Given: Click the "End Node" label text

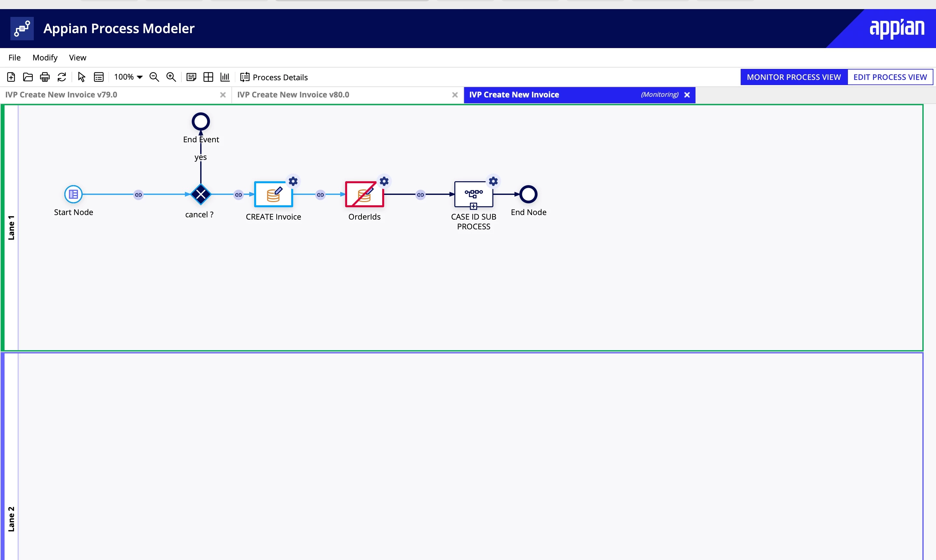Looking at the screenshot, I should 528,212.
